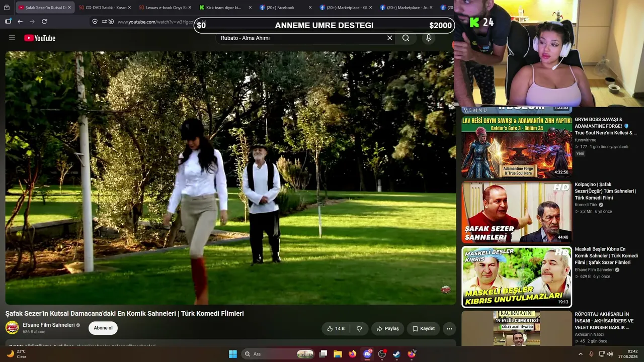Viewport: 644px width, 362px height.
Task: Open the volume icon in system tray
Action: [x=610, y=354]
